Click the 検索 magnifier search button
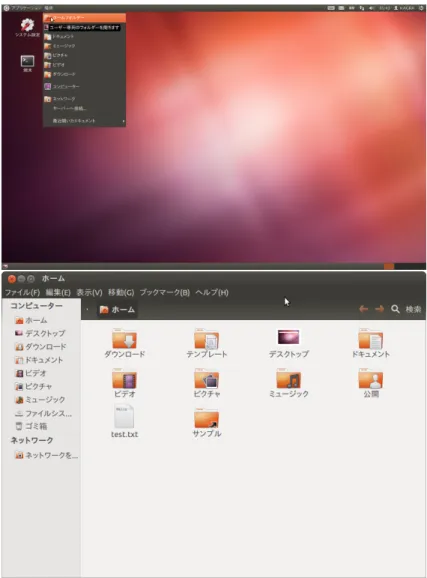 [x=395, y=309]
